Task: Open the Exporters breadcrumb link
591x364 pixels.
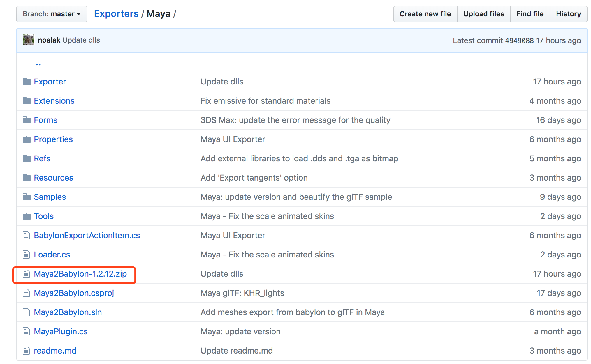Action: [116, 14]
